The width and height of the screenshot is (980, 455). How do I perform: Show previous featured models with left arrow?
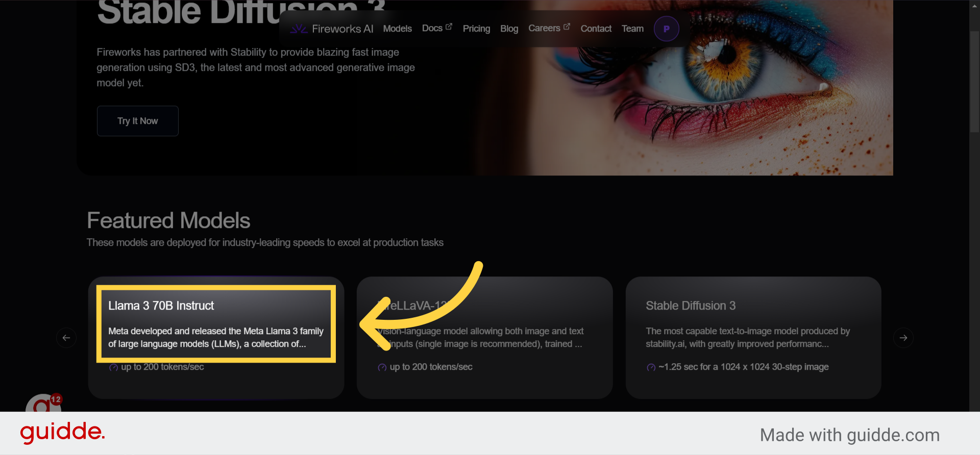(66, 338)
